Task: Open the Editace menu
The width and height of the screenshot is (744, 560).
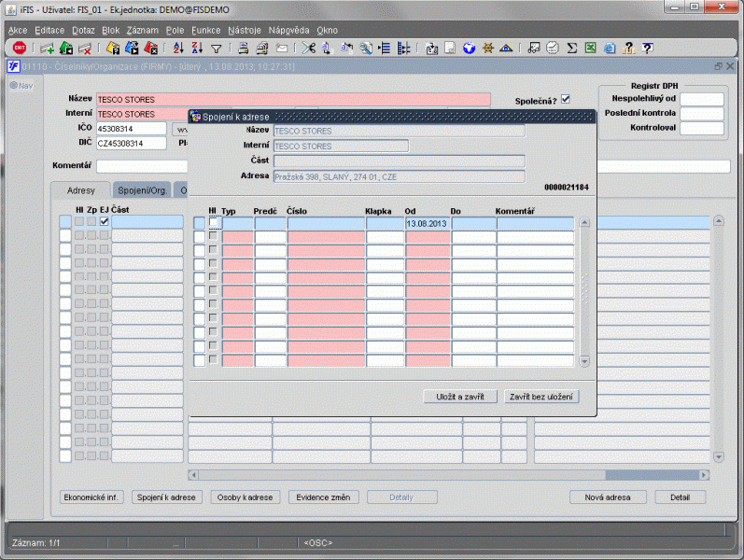Action: [x=49, y=30]
